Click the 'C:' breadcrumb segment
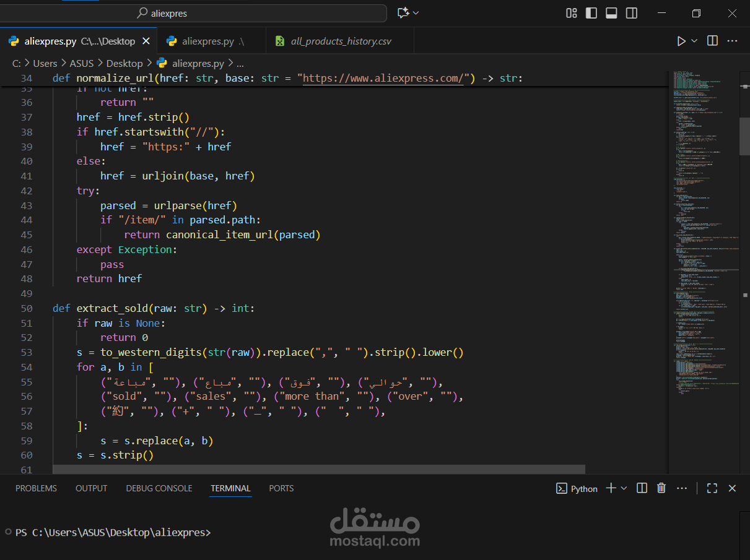 tap(17, 63)
